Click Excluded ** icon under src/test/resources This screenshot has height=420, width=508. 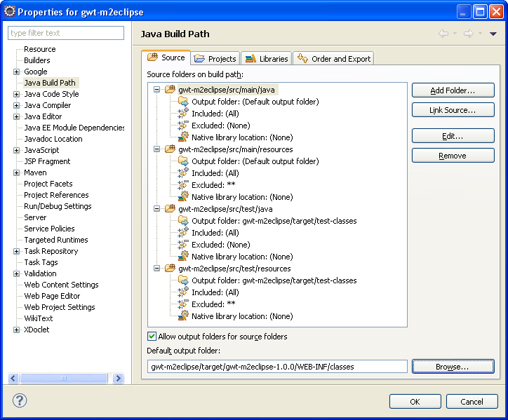[x=183, y=304]
